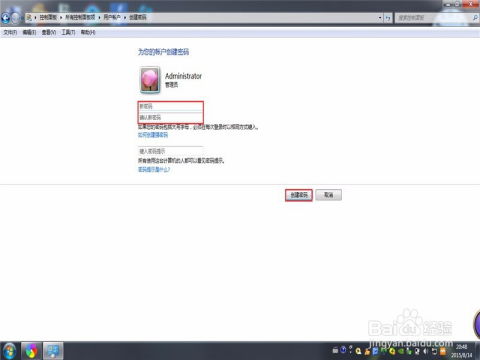Click the volume speaker tray icon
Viewport: 480px width, 360px height.
426,351
